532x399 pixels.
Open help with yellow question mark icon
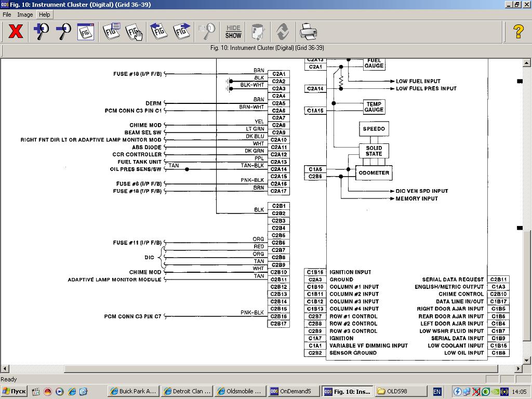click(x=518, y=32)
